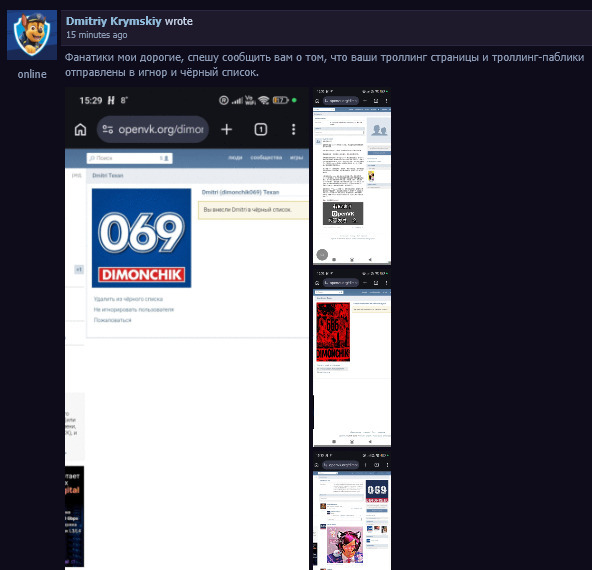Open the three-dot browser menu
This screenshot has width=592, height=570.
pos(293,129)
